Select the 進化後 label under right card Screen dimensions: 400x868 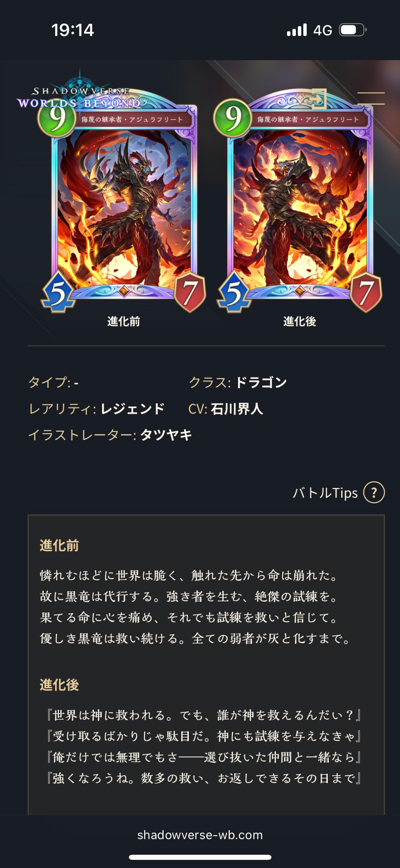click(x=300, y=321)
